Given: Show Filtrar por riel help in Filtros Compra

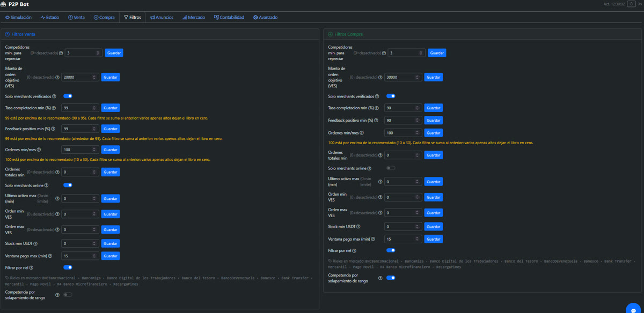Looking at the screenshot, I should (x=354, y=250).
